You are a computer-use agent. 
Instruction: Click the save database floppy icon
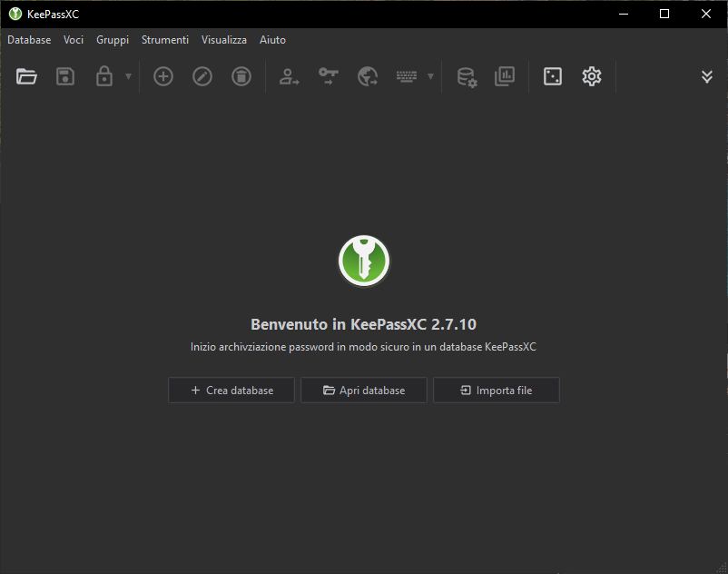tap(65, 77)
